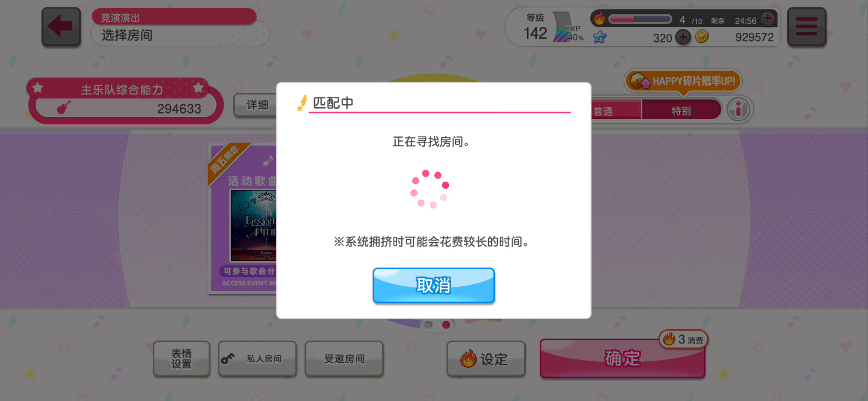Open 私人房间 private room
This screenshot has width=868, height=401.
point(257,359)
